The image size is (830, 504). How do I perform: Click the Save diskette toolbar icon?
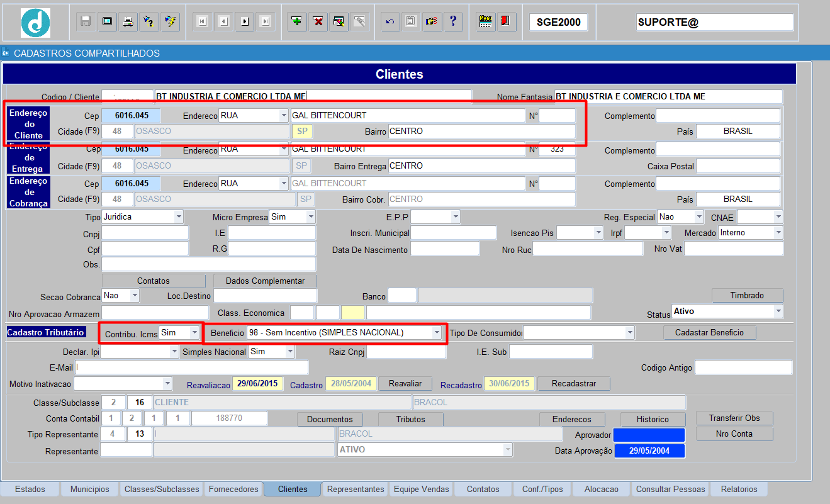point(86,21)
